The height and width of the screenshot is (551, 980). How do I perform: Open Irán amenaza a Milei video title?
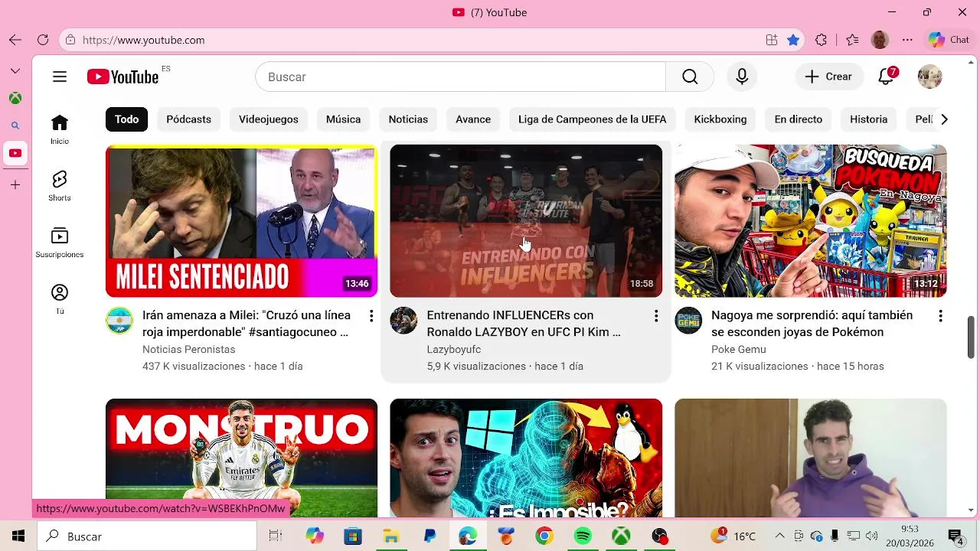point(247,324)
